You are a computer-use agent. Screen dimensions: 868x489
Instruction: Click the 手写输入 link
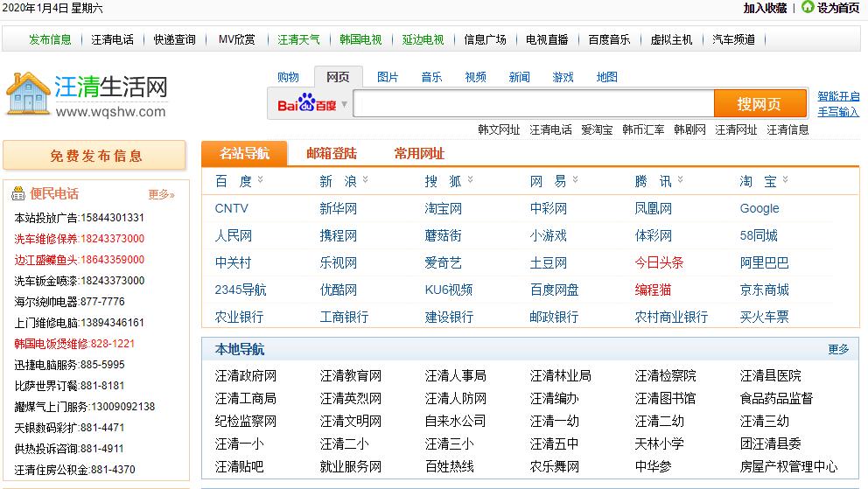pos(838,112)
